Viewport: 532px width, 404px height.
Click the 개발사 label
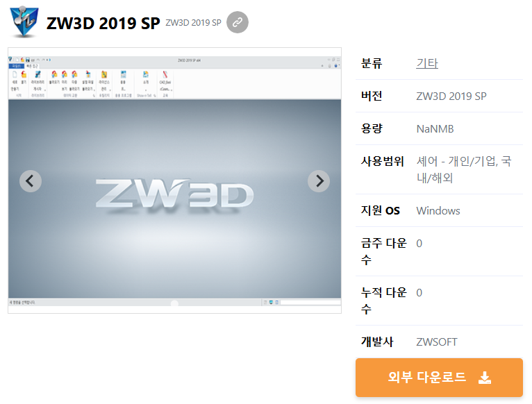[377, 342]
